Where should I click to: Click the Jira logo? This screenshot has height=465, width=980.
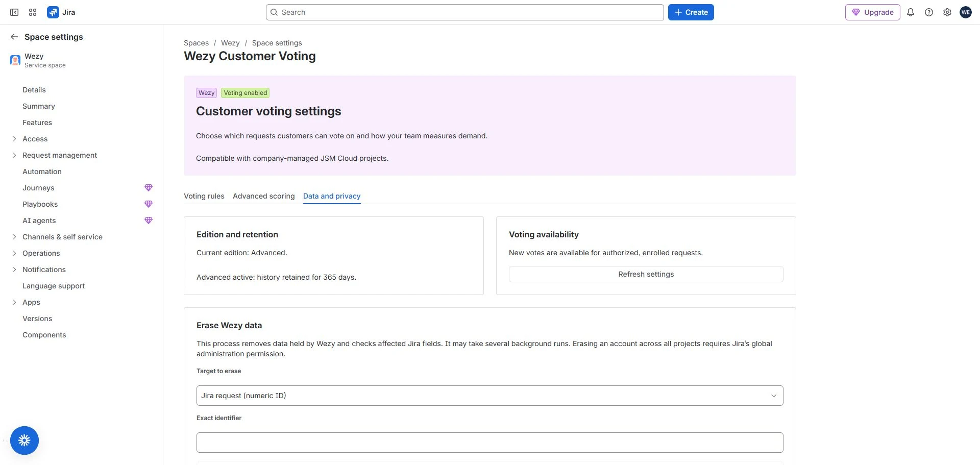[61, 12]
